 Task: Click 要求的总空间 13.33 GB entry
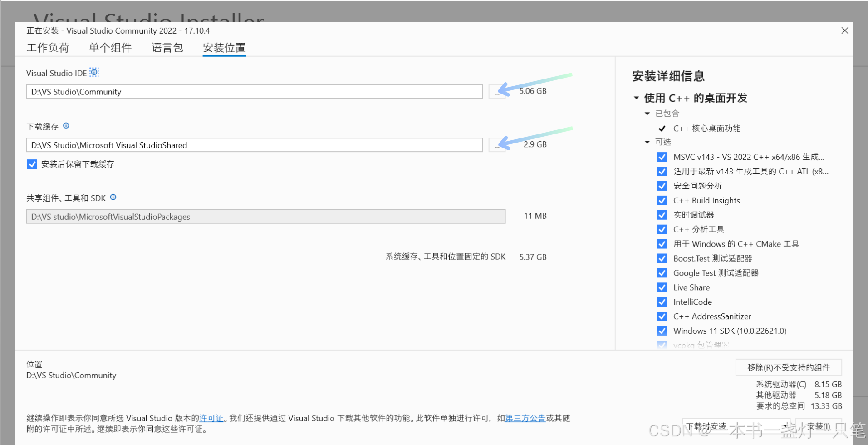(x=799, y=406)
